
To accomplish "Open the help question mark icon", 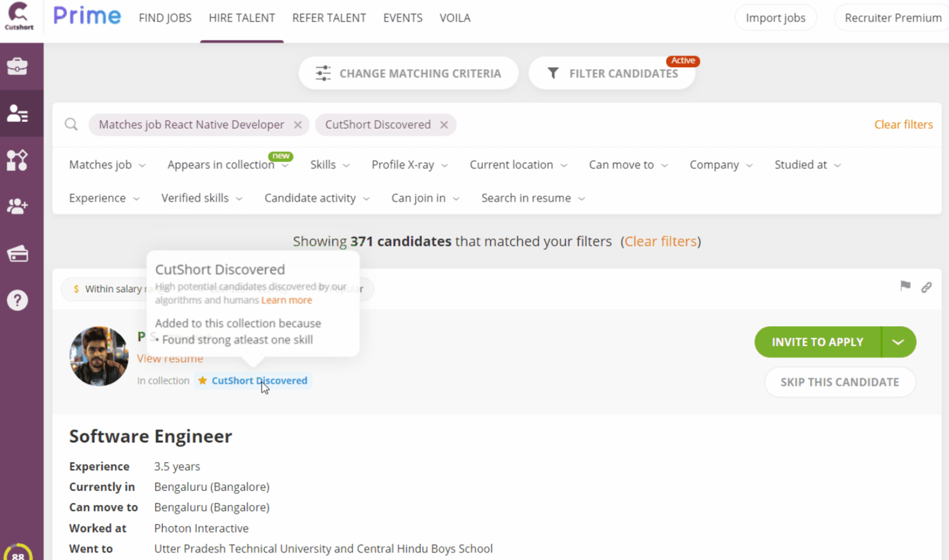I will click(17, 300).
